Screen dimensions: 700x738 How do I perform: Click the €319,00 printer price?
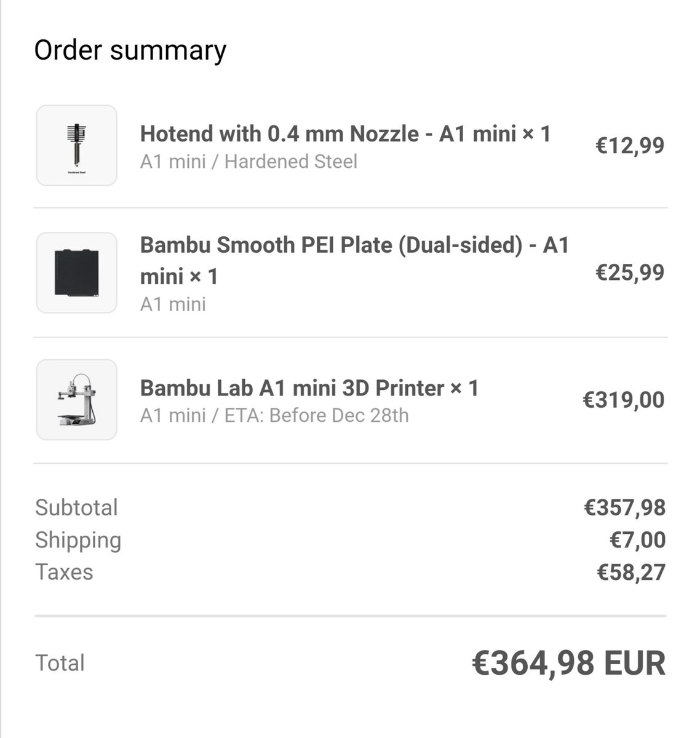click(x=624, y=400)
